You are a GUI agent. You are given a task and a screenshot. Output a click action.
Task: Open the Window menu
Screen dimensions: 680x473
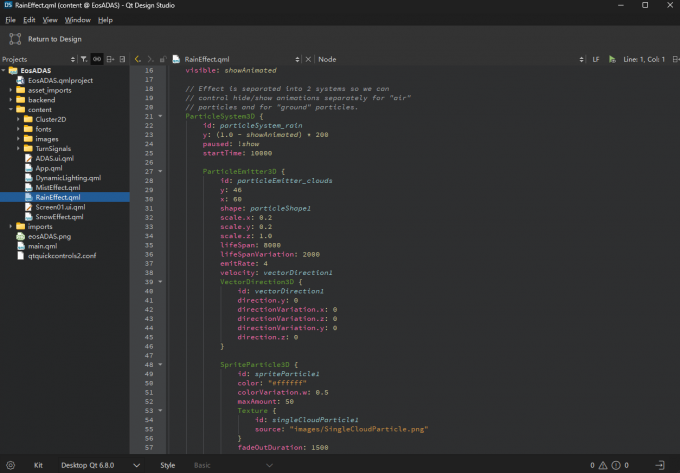77,19
